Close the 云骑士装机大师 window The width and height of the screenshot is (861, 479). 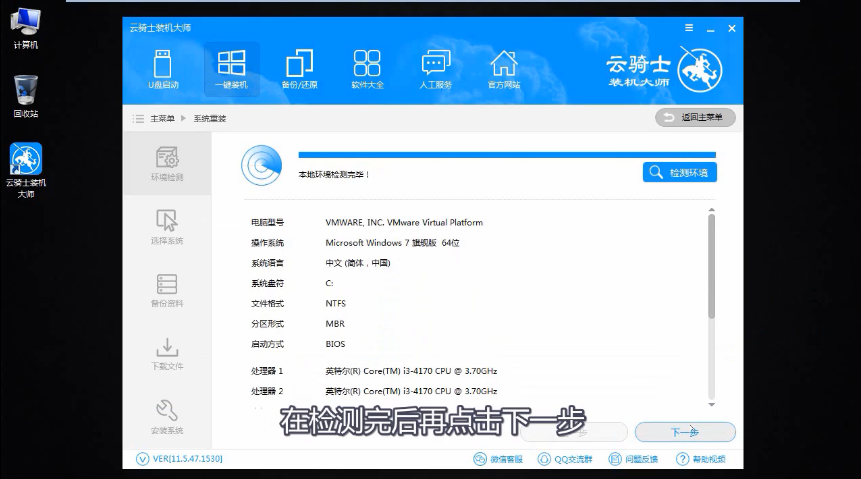coord(732,29)
